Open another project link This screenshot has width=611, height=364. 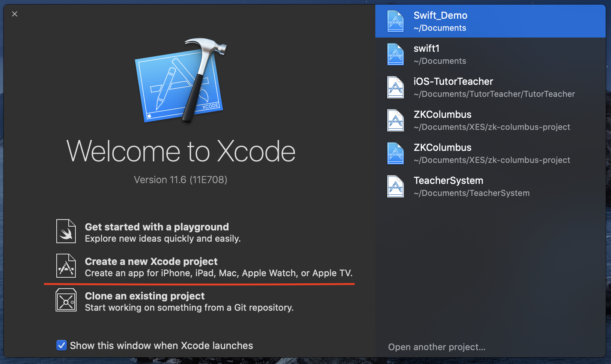(x=436, y=347)
